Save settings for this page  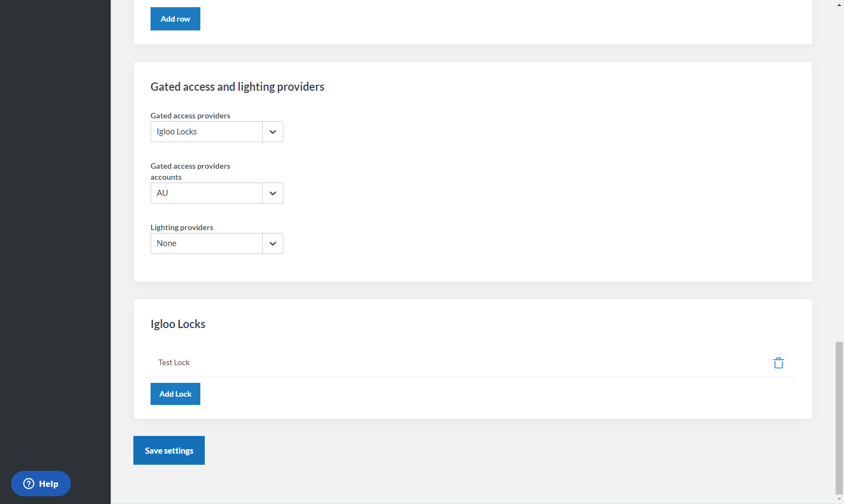coord(169,450)
